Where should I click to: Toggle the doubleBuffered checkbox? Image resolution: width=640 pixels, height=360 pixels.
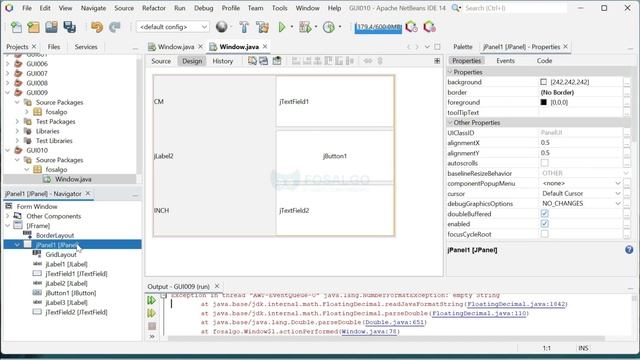[544, 213]
